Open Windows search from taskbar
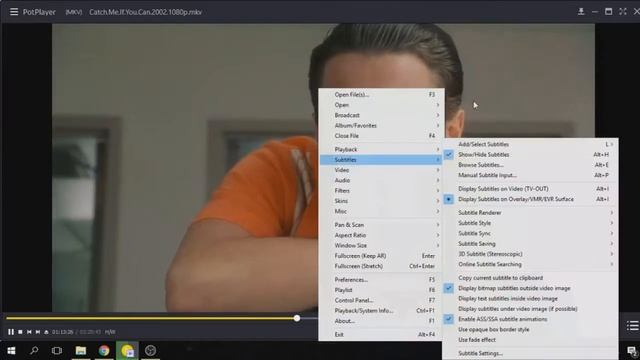This screenshot has width=640, height=360. pyautogui.click(x=34, y=351)
